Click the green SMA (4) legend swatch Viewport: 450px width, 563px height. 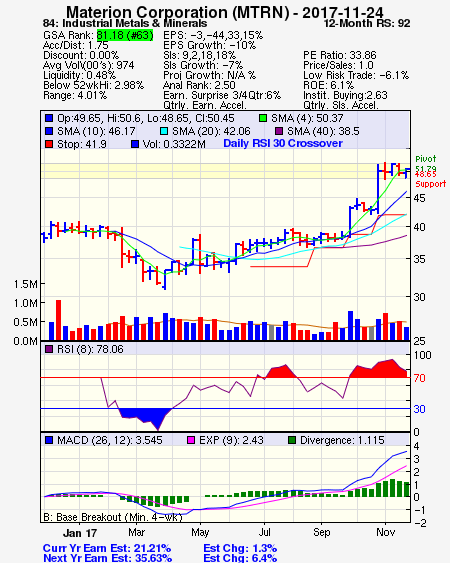[x=263, y=118]
